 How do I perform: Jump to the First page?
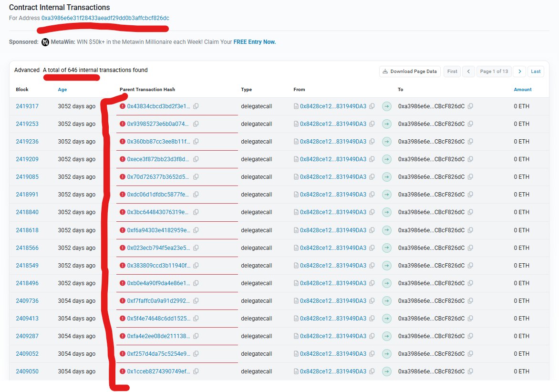[x=452, y=71]
